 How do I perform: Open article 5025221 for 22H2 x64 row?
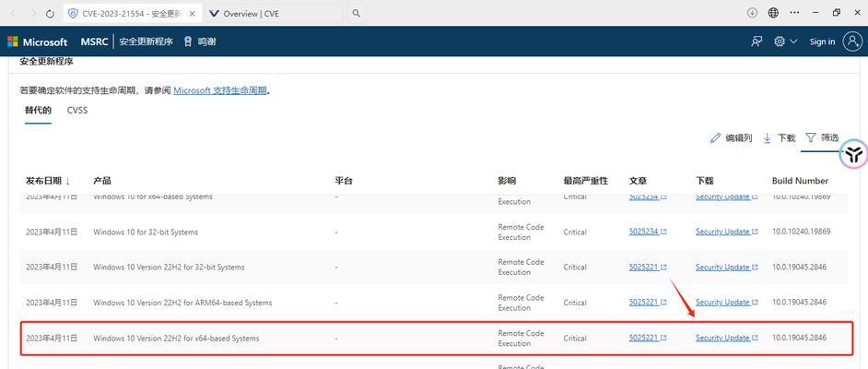tap(648, 338)
